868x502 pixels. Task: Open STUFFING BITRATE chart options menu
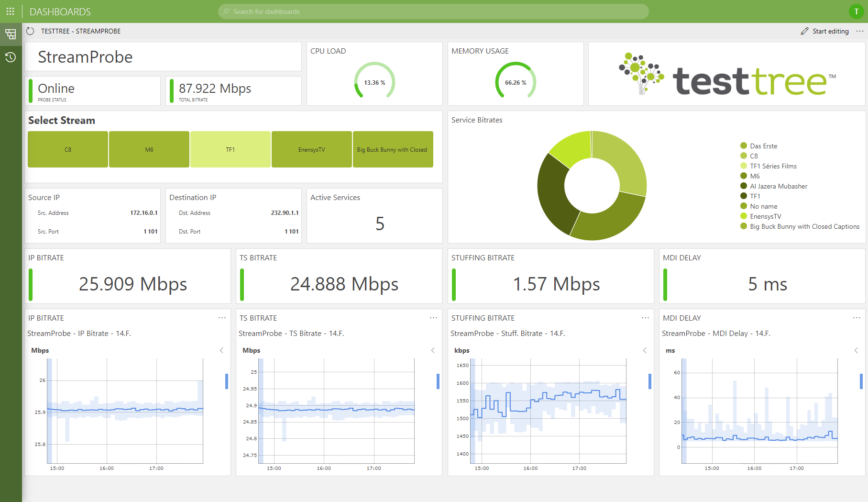tap(645, 318)
